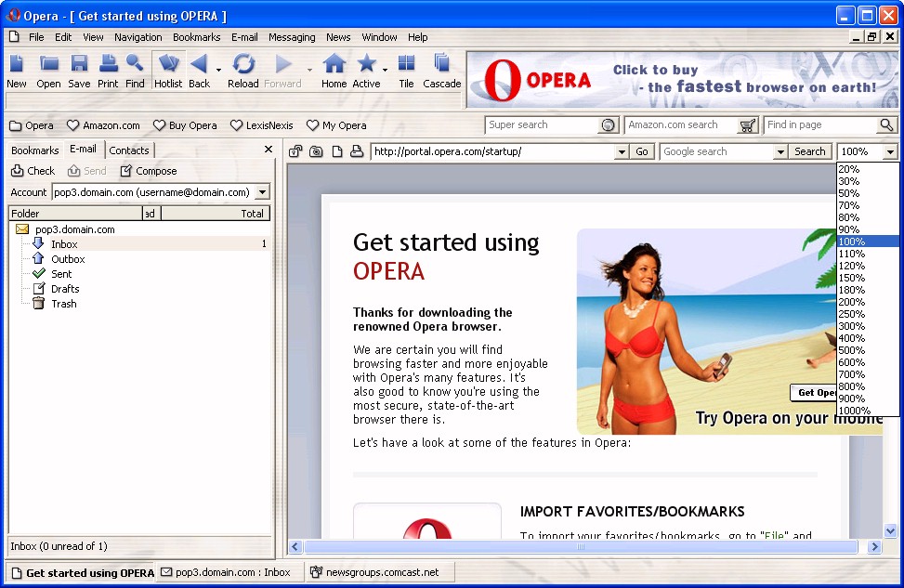This screenshot has width=904, height=588.
Task: Open the Window menu
Action: click(x=379, y=37)
